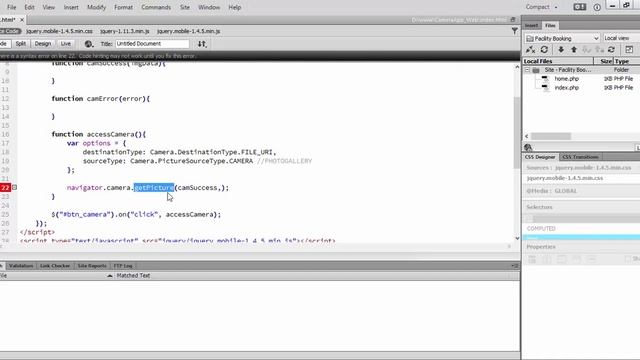Open related file jquery.mobile-1.4.5.min.css

click(59, 31)
